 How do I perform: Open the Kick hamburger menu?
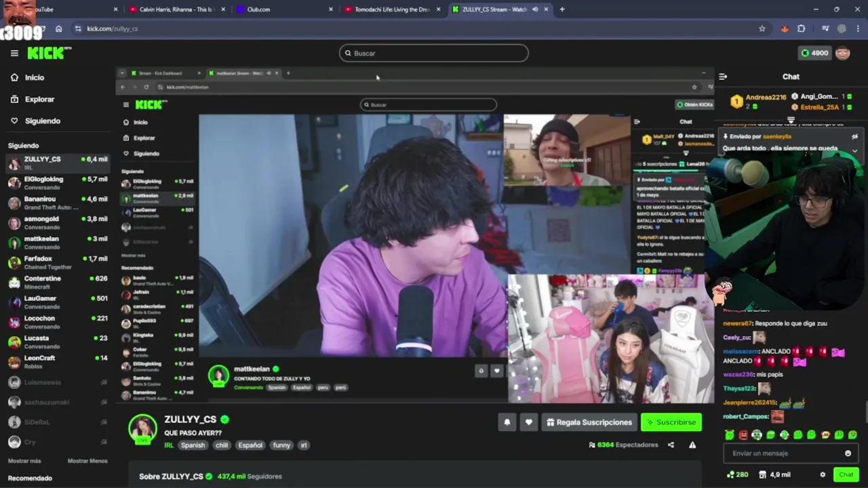click(14, 53)
